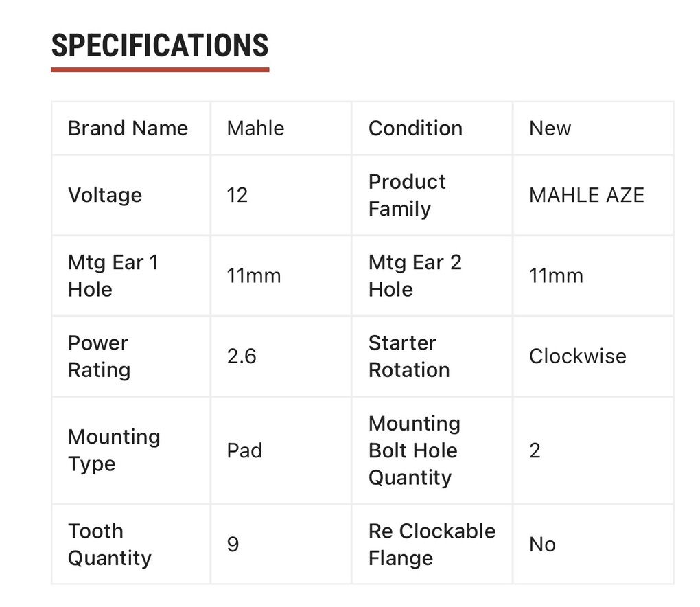Image resolution: width=700 pixels, height=607 pixels.
Task: Click the Mahle brand value
Action: 255,128
